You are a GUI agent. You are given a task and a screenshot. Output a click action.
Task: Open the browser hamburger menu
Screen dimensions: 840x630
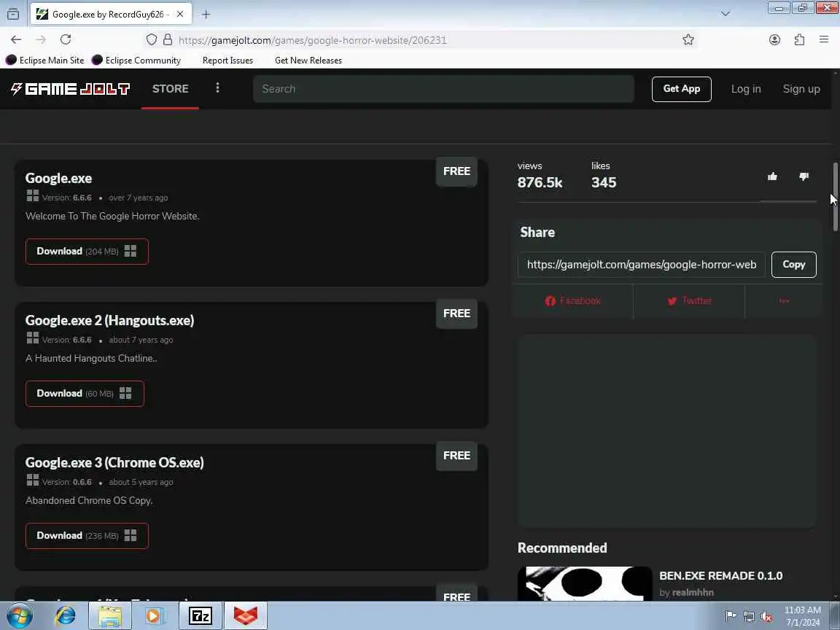point(824,39)
